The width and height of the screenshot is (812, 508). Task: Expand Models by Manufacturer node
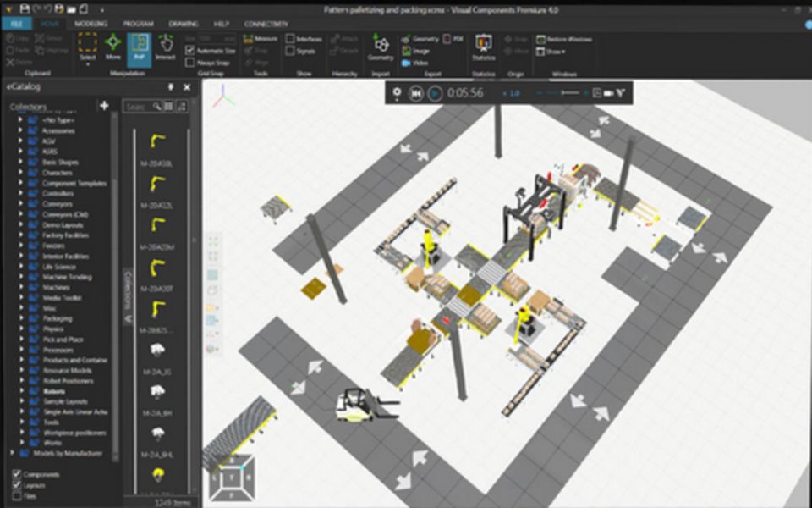12,452
